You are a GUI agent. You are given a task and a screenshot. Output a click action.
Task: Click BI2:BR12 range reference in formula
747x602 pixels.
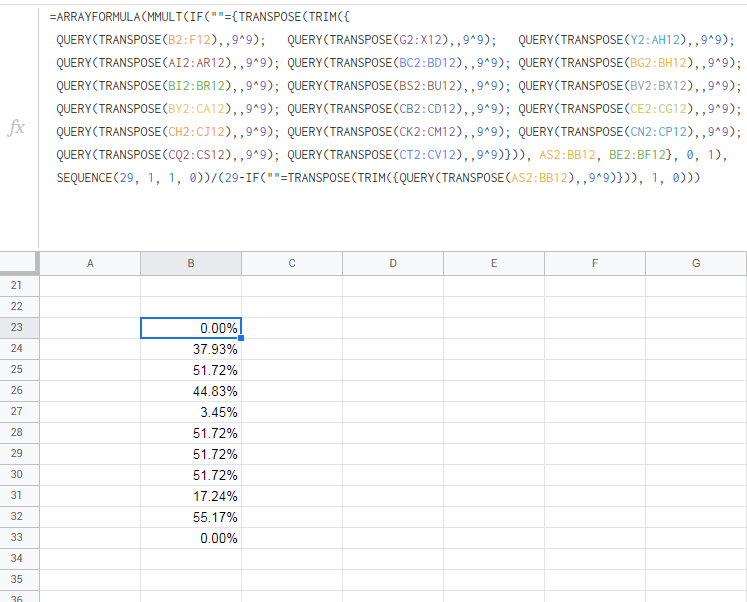point(196,86)
